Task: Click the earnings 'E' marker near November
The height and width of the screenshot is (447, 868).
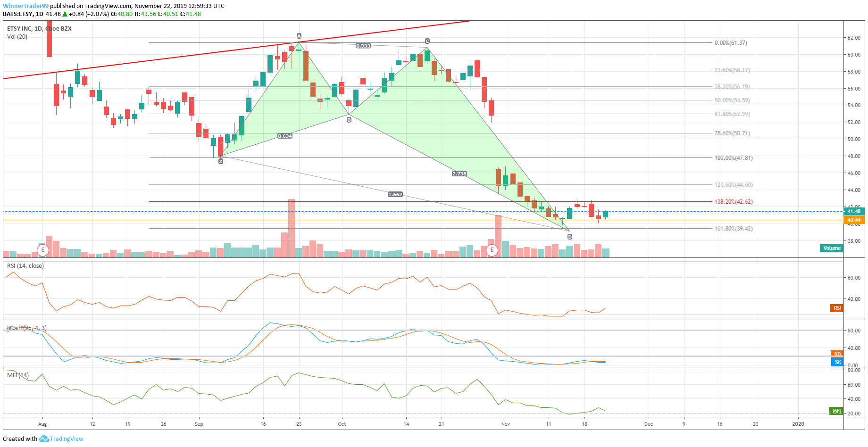Action: pyautogui.click(x=492, y=250)
